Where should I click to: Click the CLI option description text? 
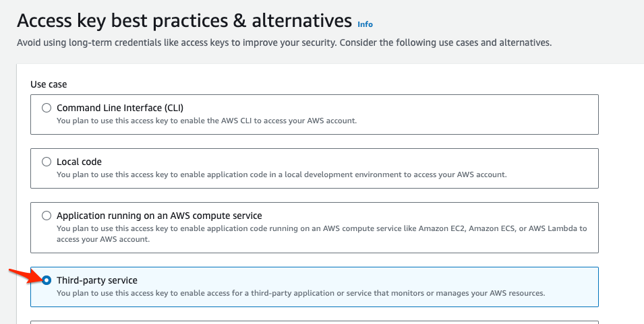coord(206,121)
